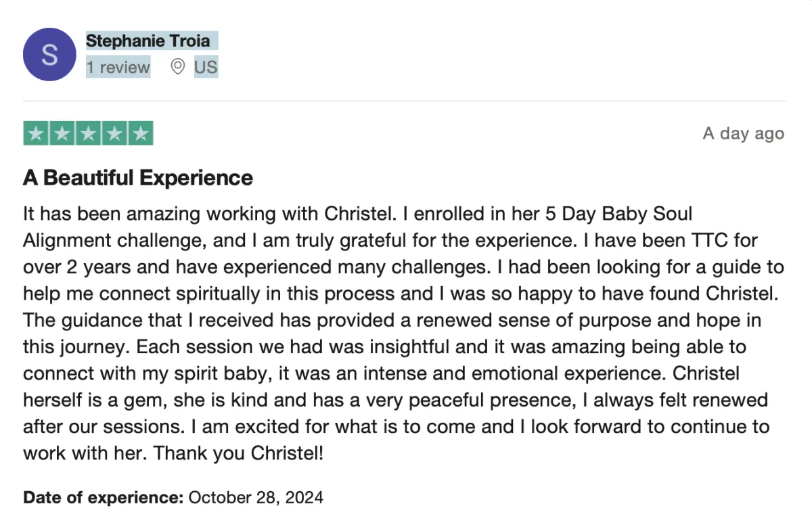Click the October 28, 2024 date
Image resolution: width=812 pixels, height=525 pixels.
(256, 498)
